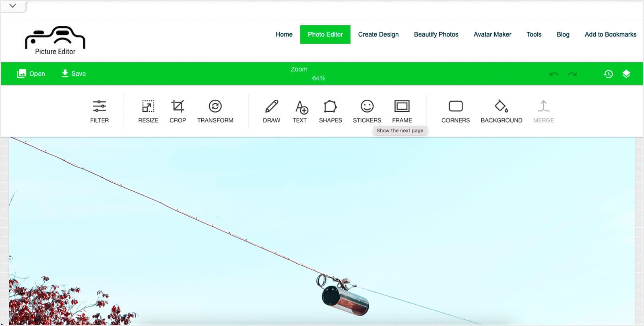Activate the Crop tool

point(178,107)
